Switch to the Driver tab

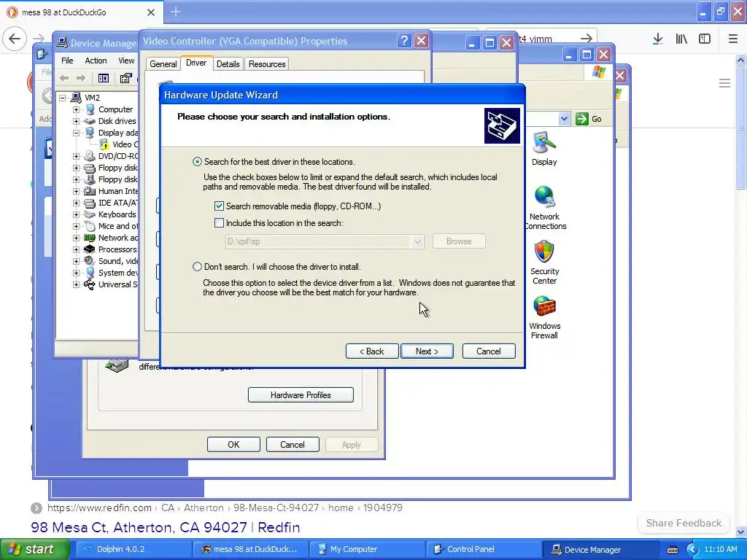coord(196,63)
